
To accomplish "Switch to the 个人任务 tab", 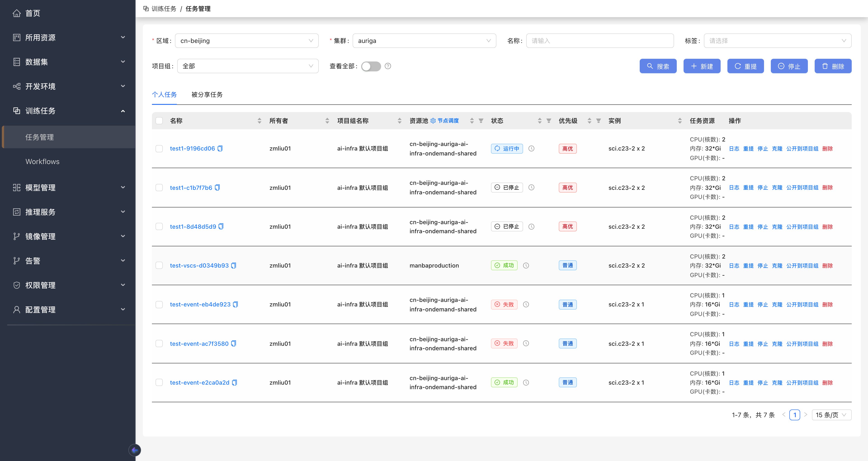I will point(164,95).
